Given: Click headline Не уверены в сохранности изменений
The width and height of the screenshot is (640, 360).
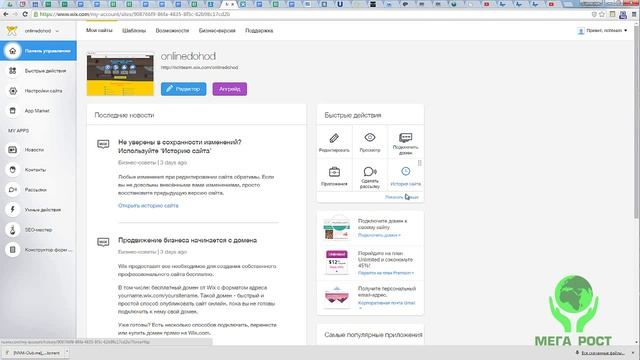Looking at the screenshot, I should pyautogui.click(x=180, y=147).
